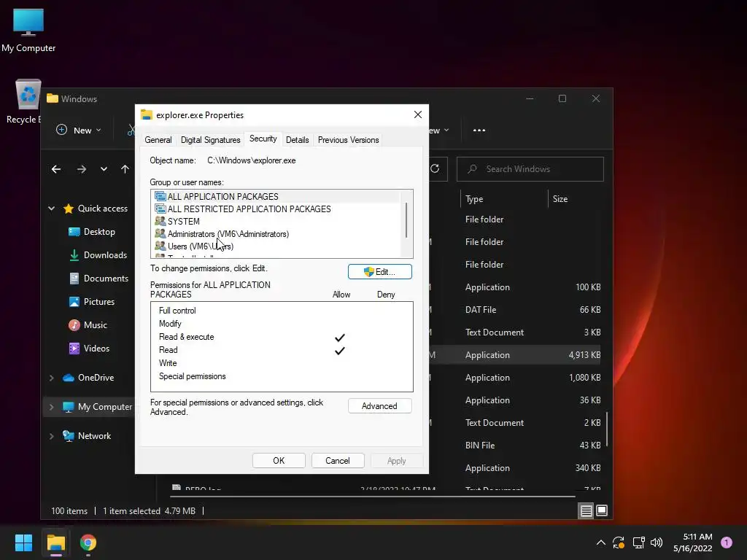Open the New dropdown menu
The height and width of the screenshot is (560, 747).
[78, 130]
